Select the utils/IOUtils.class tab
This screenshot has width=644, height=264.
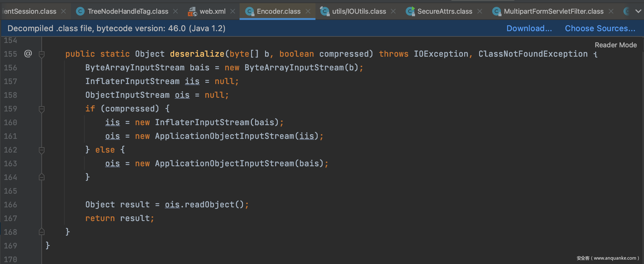359,12
